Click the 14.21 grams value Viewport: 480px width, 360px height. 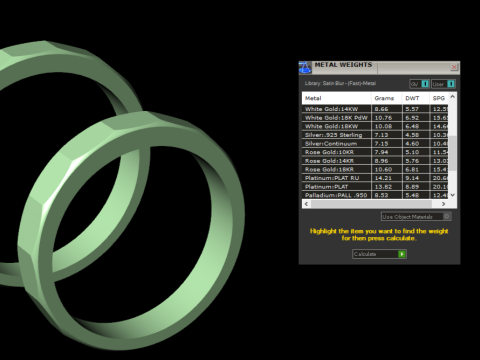pyautogui.click(x=383, y=178)
